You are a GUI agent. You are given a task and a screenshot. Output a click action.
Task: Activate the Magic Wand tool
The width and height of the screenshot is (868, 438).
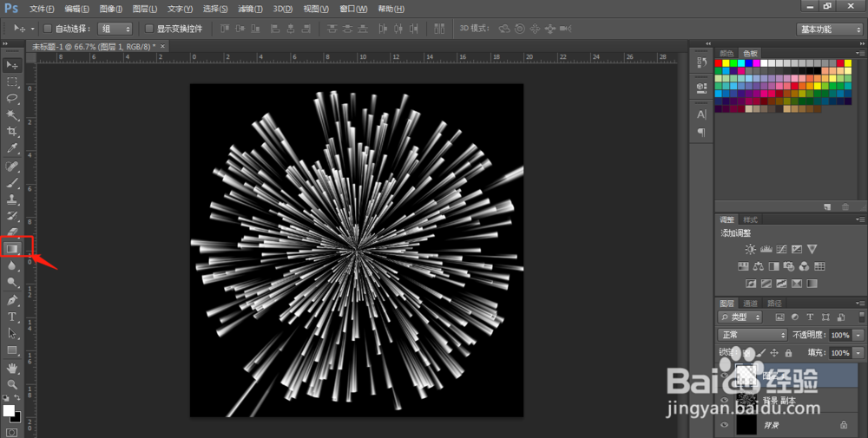point(11,115)
